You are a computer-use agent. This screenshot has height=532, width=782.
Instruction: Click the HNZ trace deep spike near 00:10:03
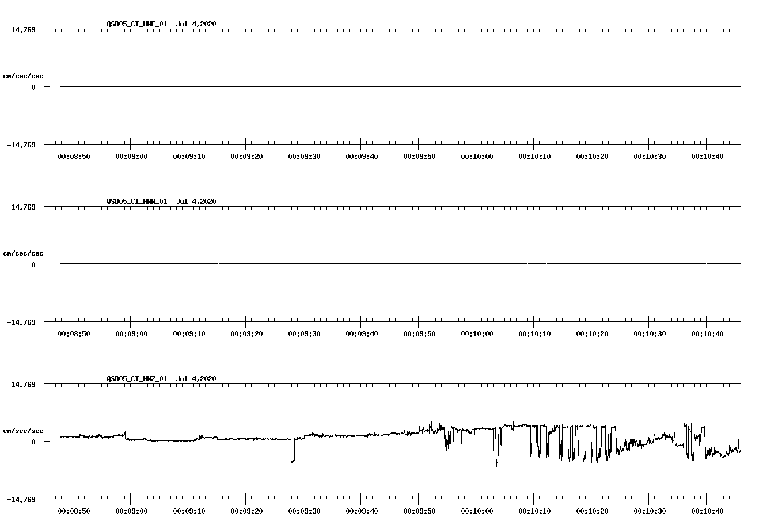[x=496, y=447]
